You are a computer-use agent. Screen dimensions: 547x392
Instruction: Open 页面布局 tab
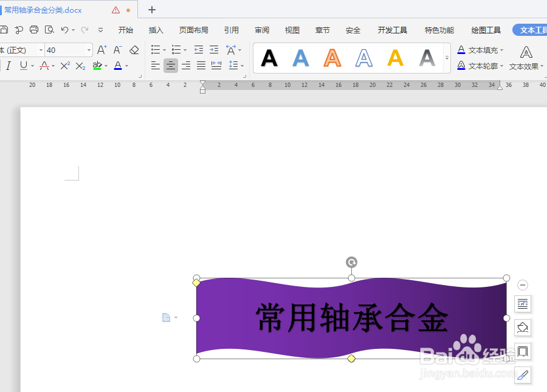194,30
